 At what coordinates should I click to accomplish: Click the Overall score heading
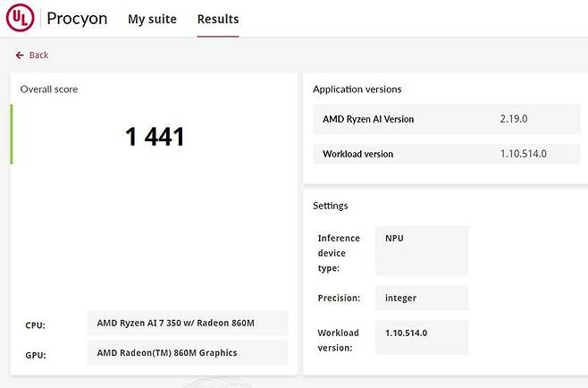click(x=49, y=89)
